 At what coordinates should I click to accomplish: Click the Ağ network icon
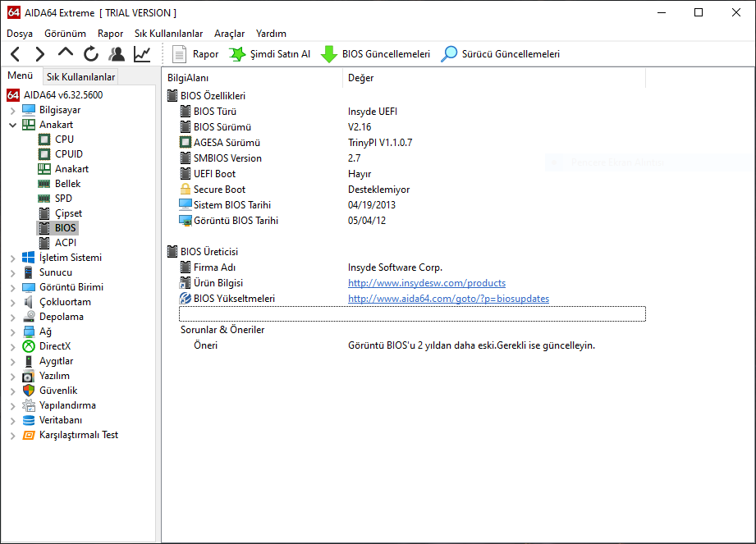click(x=29, y=331)
